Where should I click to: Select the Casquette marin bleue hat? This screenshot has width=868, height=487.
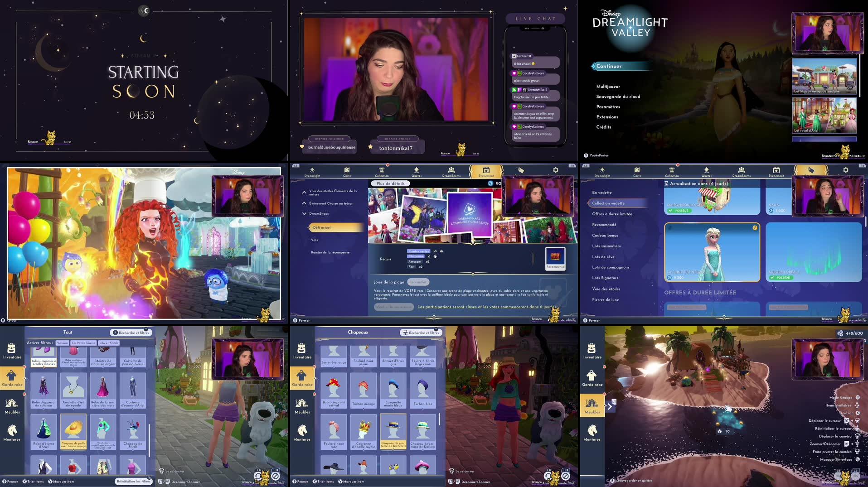tap(393, 391)
